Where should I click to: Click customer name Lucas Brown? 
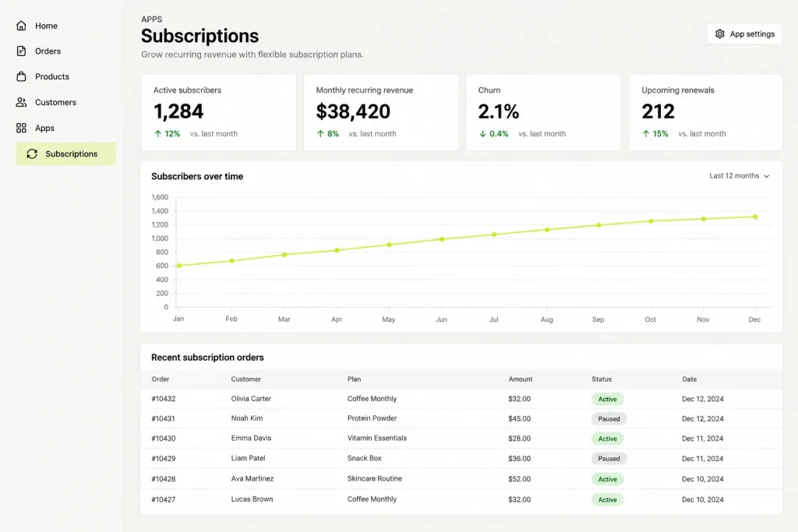tap(252, 499)
